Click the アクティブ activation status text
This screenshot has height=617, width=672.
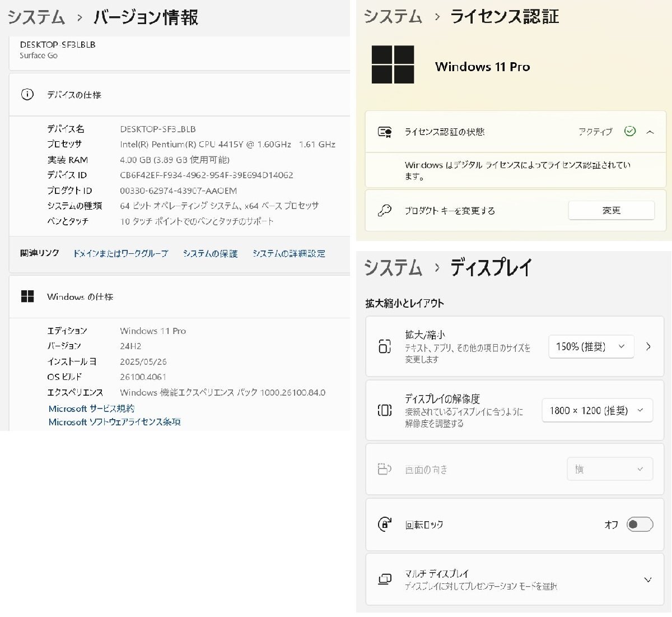(x=595, y=132)
